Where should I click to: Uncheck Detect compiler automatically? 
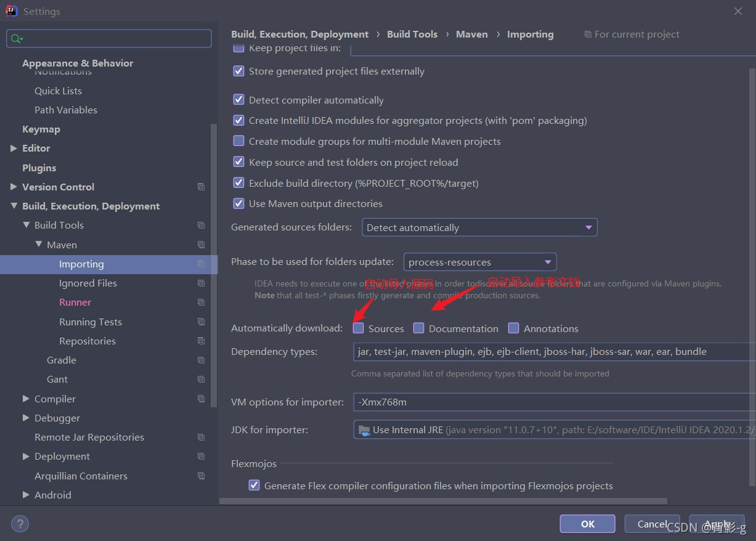pos(238,100)
